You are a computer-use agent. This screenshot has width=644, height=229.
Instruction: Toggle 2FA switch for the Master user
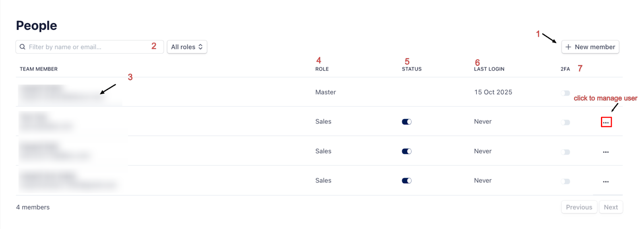click(566, 93)
